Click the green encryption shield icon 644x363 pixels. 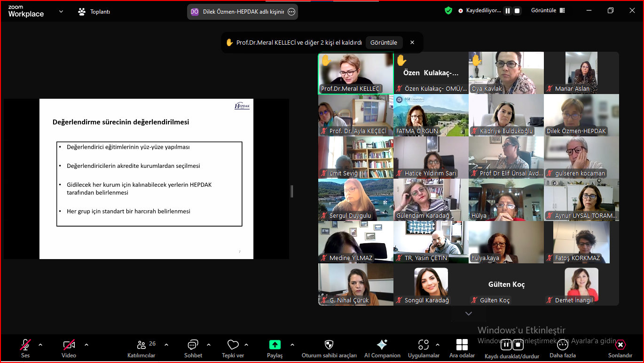pyautogui.click(x=448, y=10)
